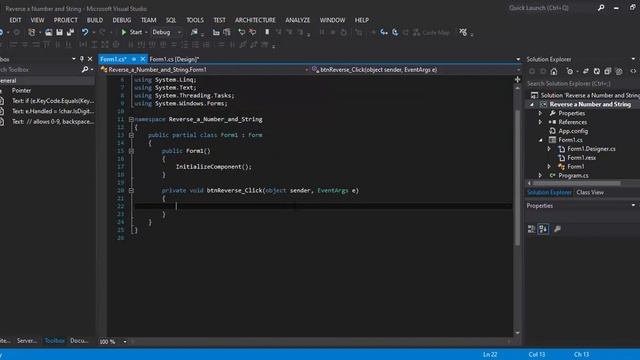Click the Search Solution Explorer input field
Image resolution: width=640 pixels, height=360 pixels.
(582, 84)
